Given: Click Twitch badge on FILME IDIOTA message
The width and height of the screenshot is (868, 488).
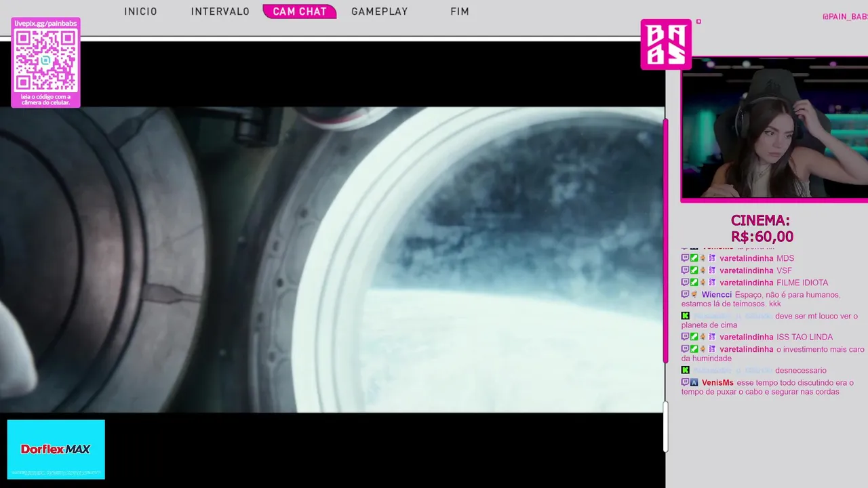Looking at the screenshot, I should coord(685,283).
